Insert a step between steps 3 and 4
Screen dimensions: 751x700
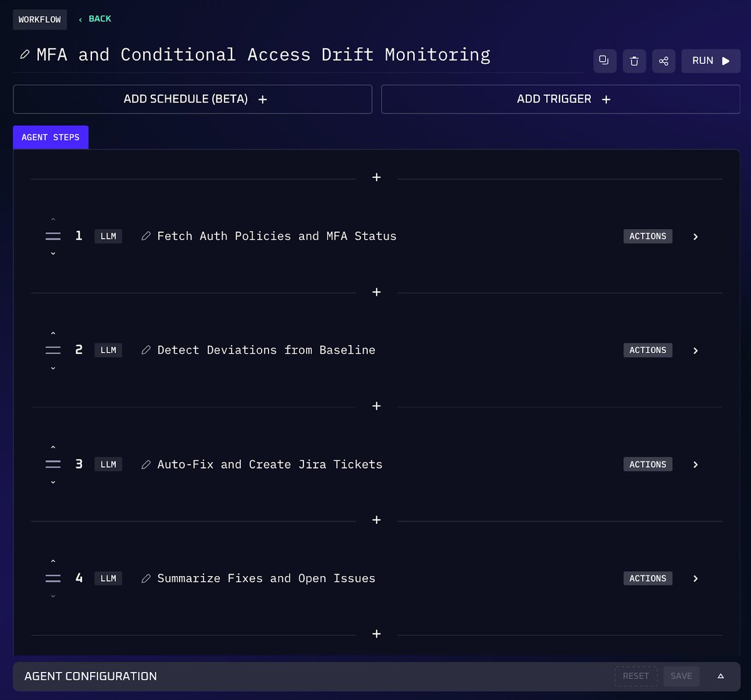click(x=377, y=520)
